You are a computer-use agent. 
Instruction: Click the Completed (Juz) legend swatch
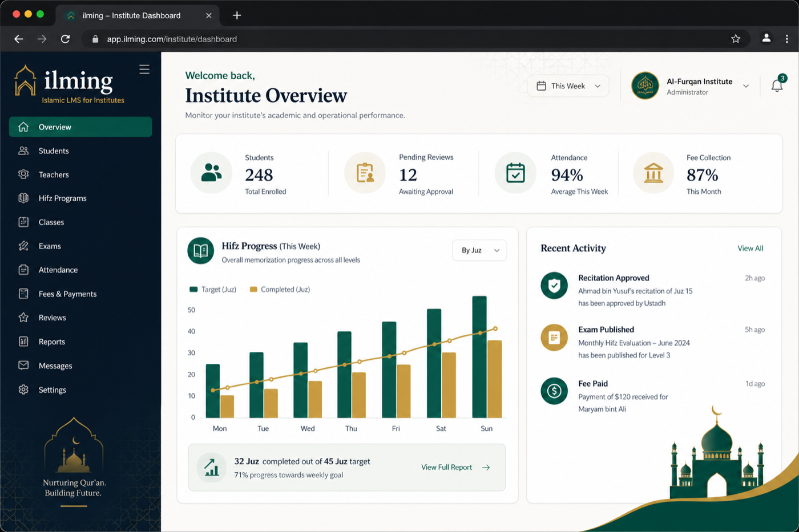[x=253, y=290]
